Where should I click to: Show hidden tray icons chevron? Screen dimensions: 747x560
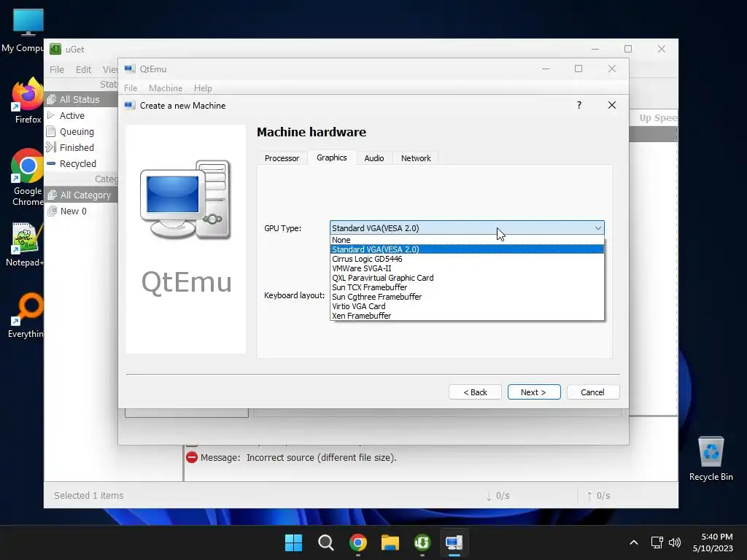[634, 542]
